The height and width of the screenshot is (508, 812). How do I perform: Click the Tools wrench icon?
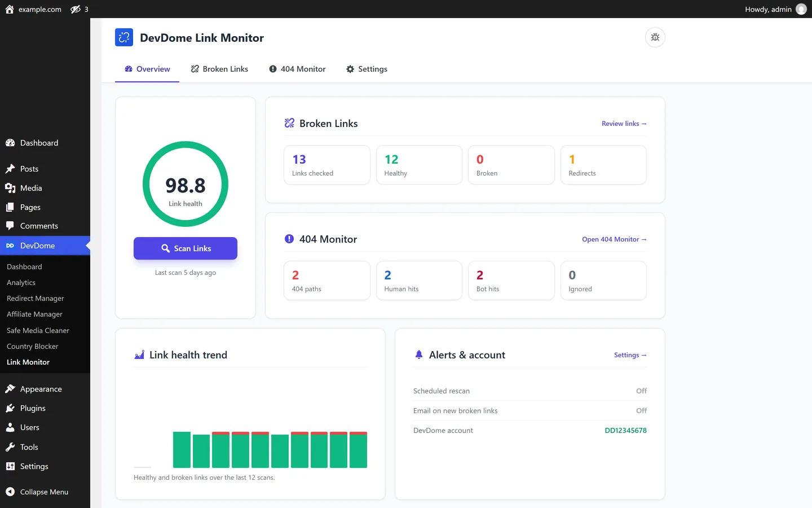tap(10, 447)
